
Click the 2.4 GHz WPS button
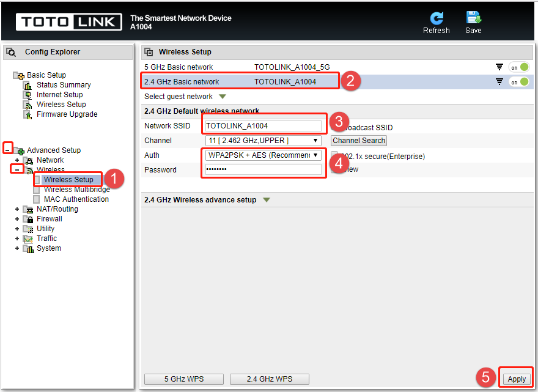tap(270, 379)
